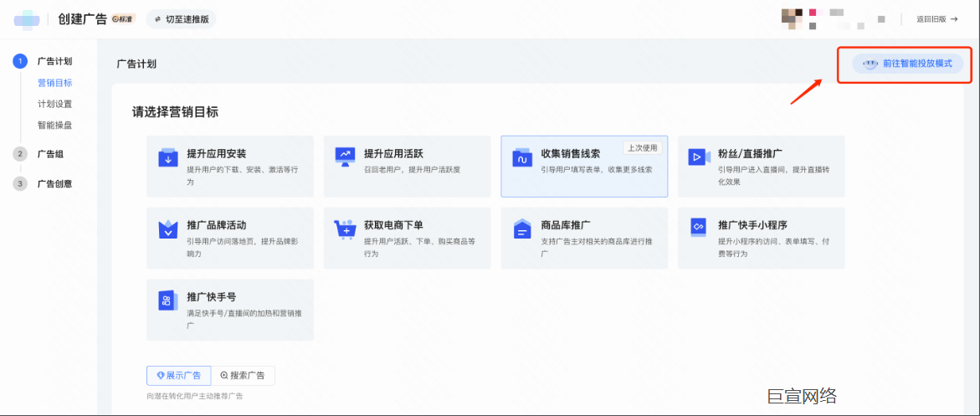The image size is (980, 416).
Task: Go to 计划设置 in sidebar
Action: click(55, 104)
